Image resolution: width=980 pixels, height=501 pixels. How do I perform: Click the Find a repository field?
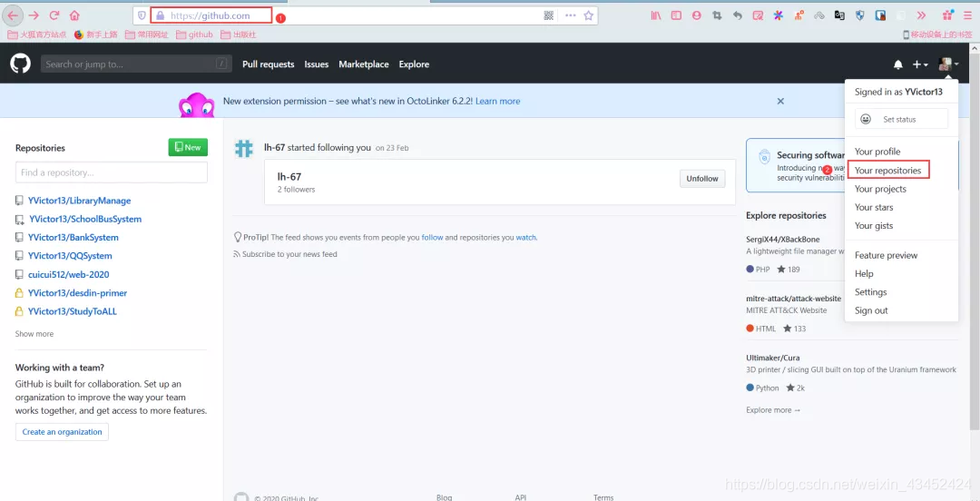pyautogui.click(x=112, y=172)
